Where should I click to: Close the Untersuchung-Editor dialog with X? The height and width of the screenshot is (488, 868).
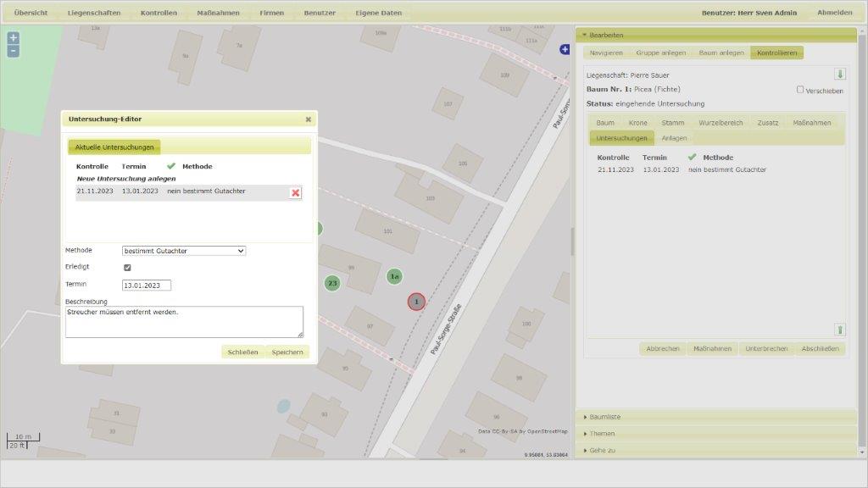point(309,119)
